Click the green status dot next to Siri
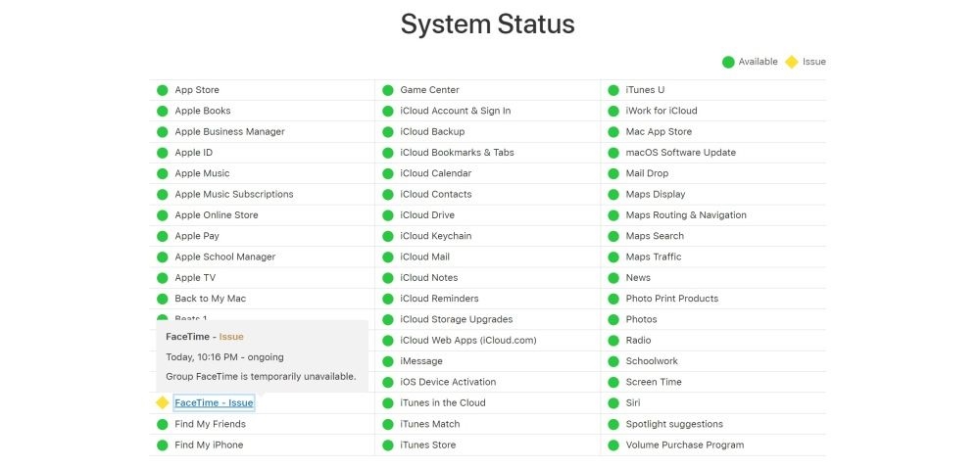The height and width of the screenshot is (467, 980). click(613, 402)
